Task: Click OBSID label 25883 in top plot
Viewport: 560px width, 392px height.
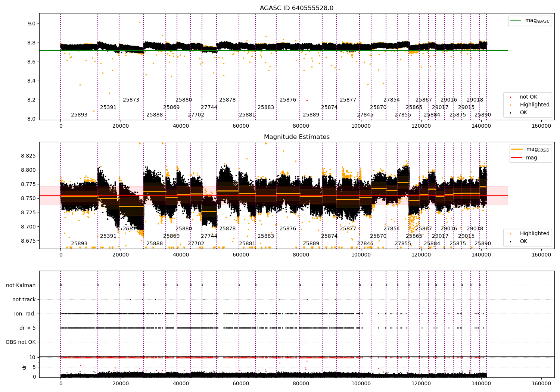Action: (x=266, y=108)
